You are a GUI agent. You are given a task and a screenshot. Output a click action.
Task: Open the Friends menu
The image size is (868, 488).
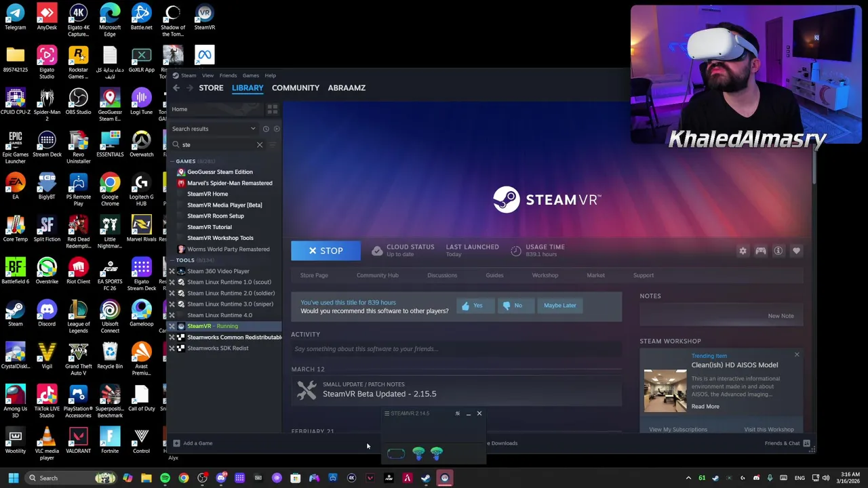coord(228,75)
